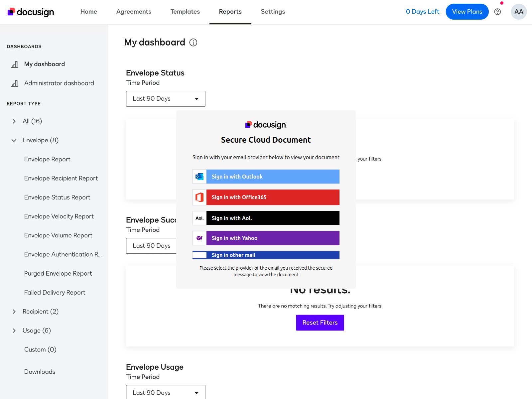
Task: Click the Yahoo logo icon
Action: (199, 238)
